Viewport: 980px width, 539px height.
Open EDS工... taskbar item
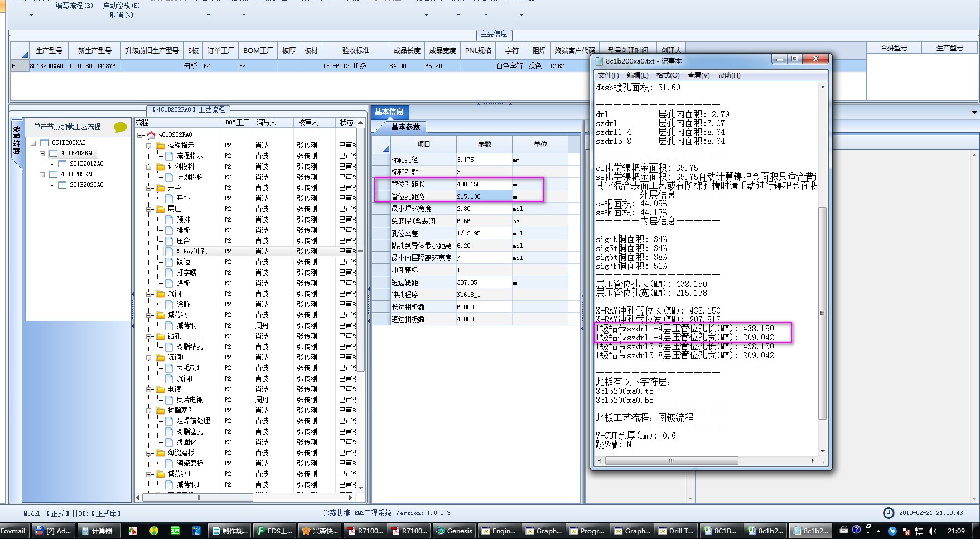pos(275,531)
